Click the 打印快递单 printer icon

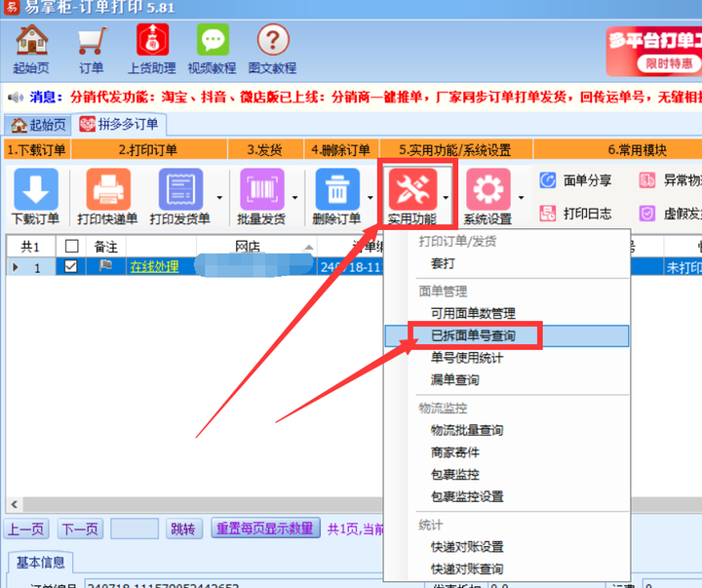click(108, 189)
